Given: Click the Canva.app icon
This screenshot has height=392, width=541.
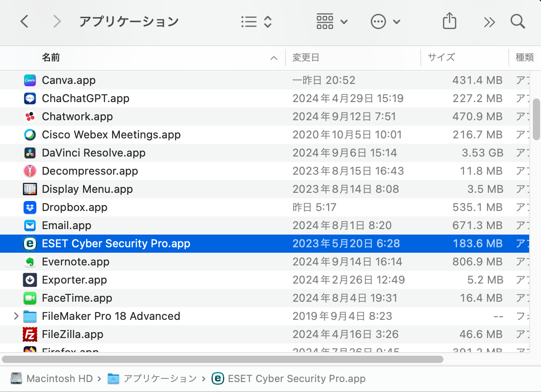Looking at the screenshot, I should [x=30, y=80].
